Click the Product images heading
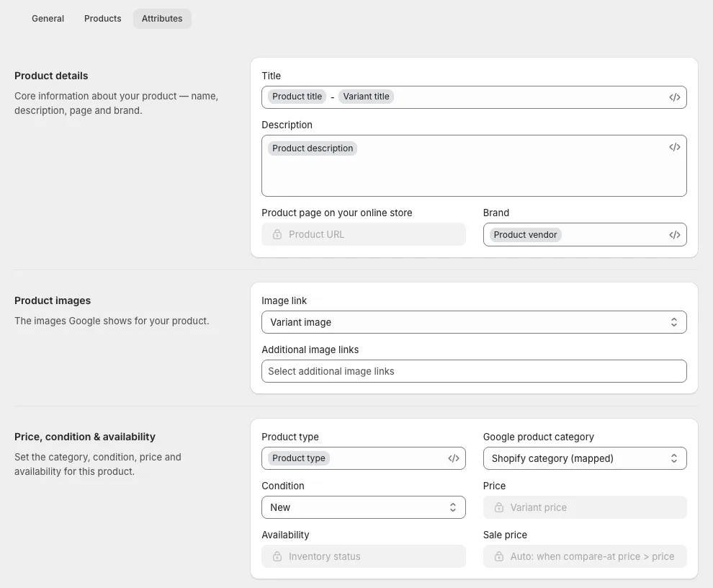713x588 pixels. (x=53, y=300)
